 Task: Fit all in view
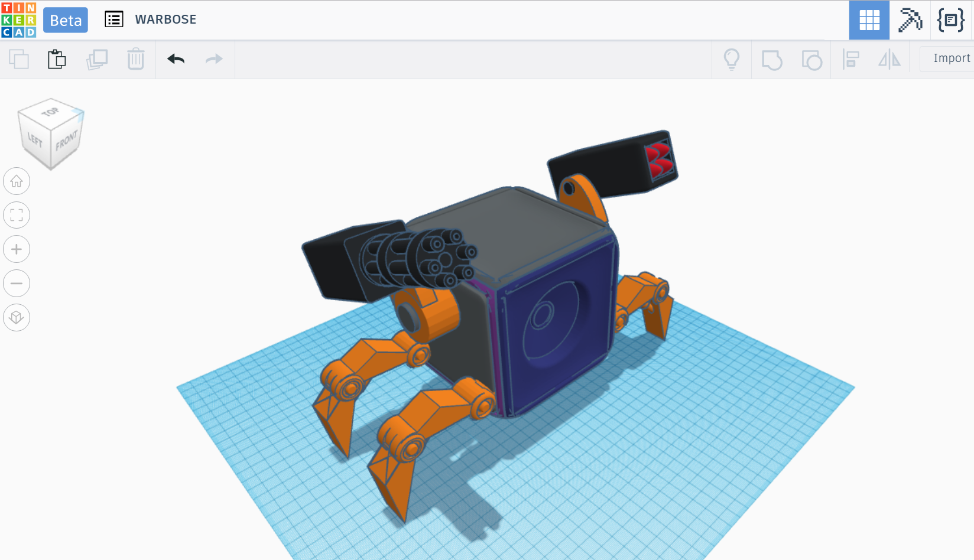[x=17, y=215]
